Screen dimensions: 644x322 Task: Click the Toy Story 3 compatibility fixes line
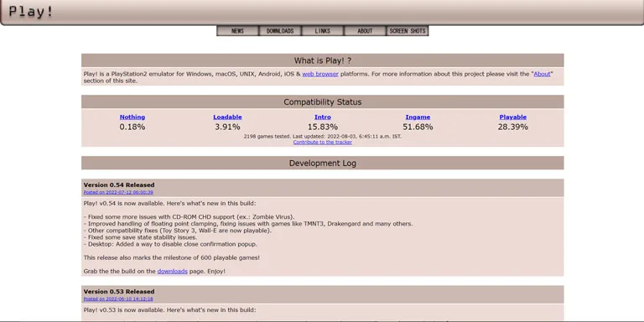(178, 231)
